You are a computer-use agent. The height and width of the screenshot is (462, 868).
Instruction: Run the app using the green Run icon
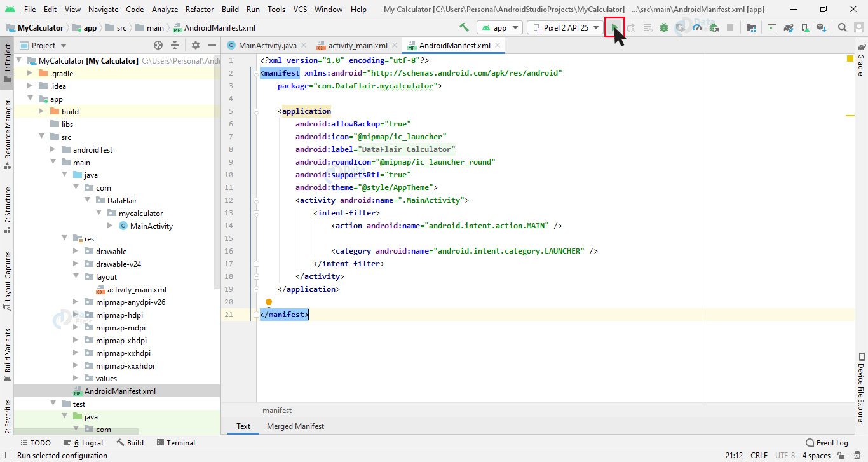614,28
